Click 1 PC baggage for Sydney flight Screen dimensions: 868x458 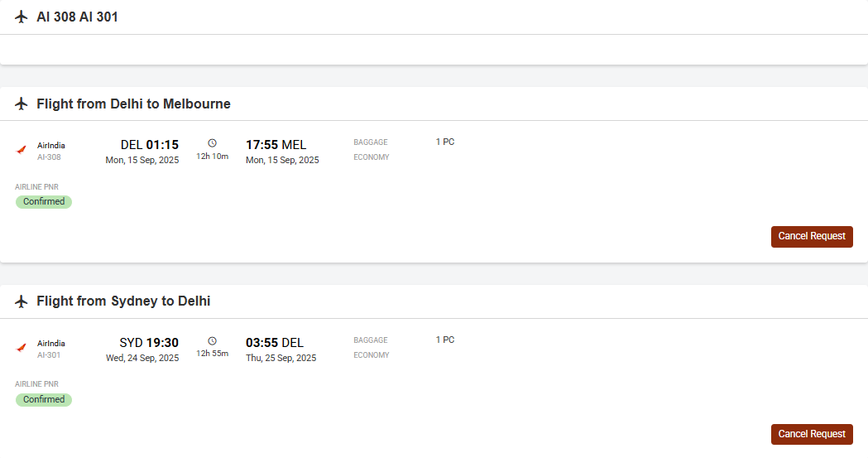tap(445, 340)
